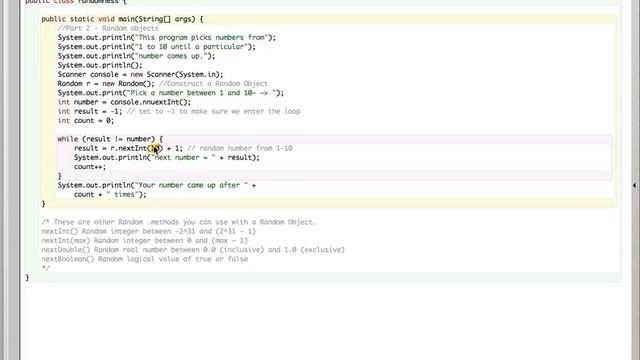The height and width of the screenshot is (360, 640).
Task: Click the line printing "next number = " + result
Action: [167, 158]
